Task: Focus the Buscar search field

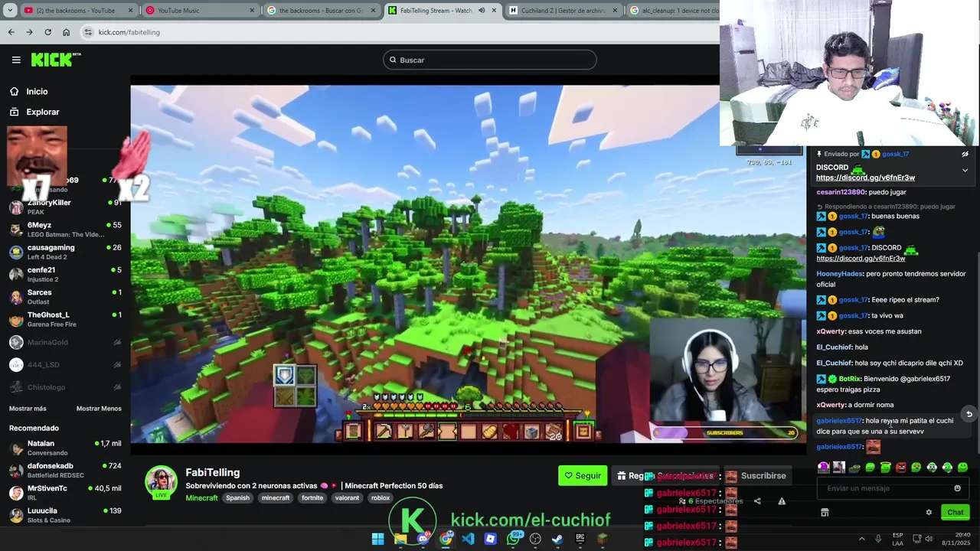Action: 490,60
